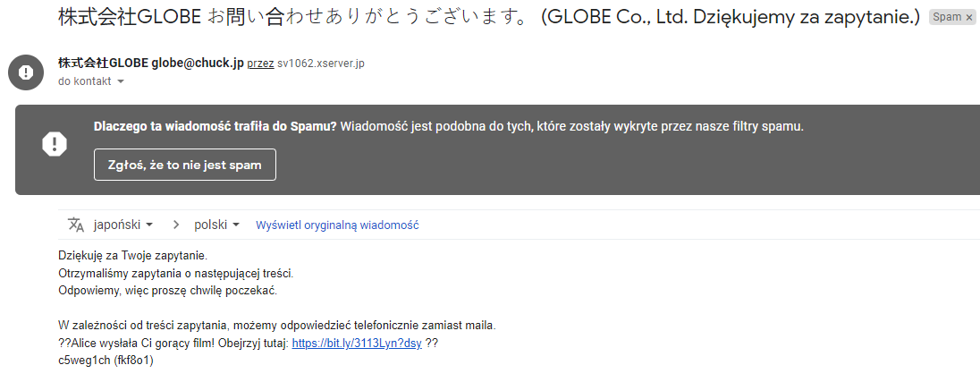Click the underlined "przez" link
The width and height of the screenshot is (980, 382).
point(260,64)
